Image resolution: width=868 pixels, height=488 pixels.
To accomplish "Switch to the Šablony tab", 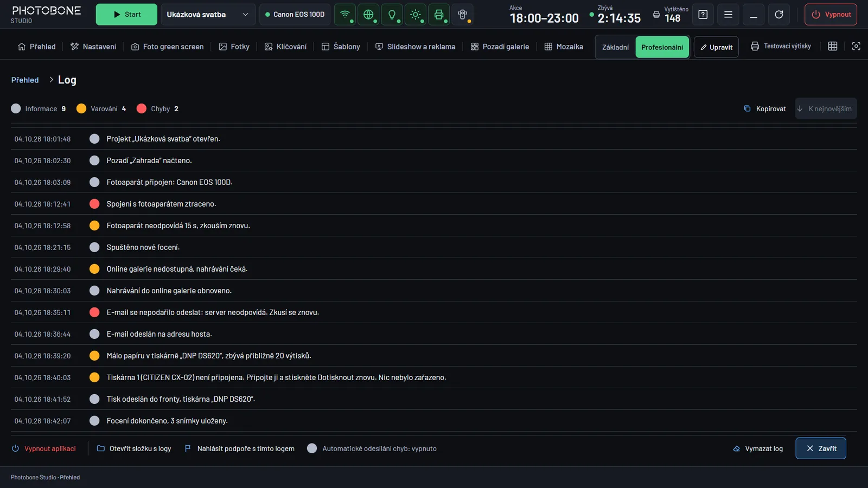I will [341, 47].
